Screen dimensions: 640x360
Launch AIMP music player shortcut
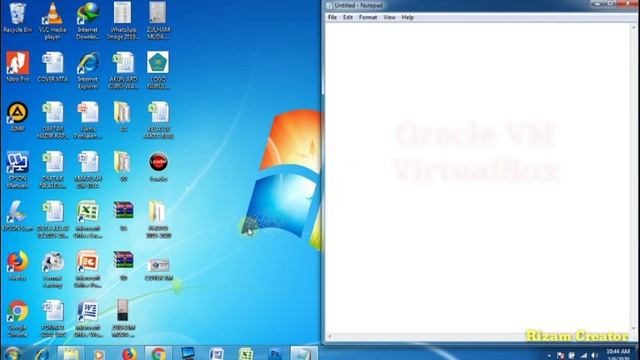18,117
